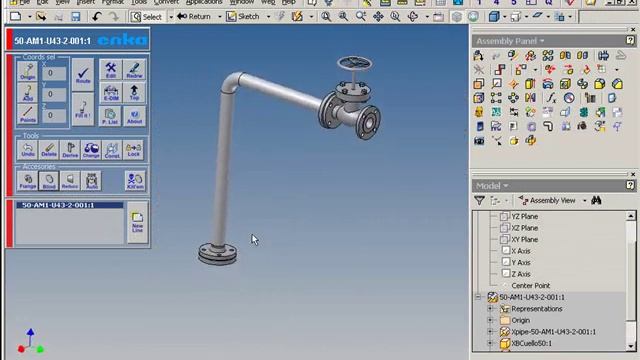
Task: Click the Select button in toolbar
Action: (147, 17)
